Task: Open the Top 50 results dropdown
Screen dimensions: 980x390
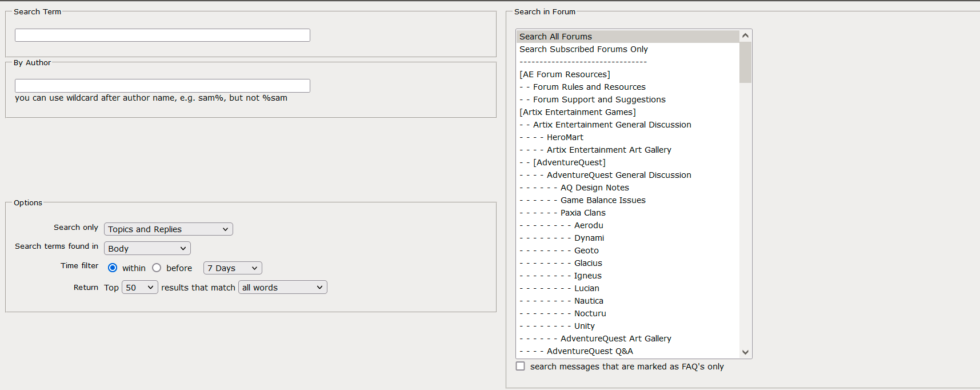Action: coord(139,288)
